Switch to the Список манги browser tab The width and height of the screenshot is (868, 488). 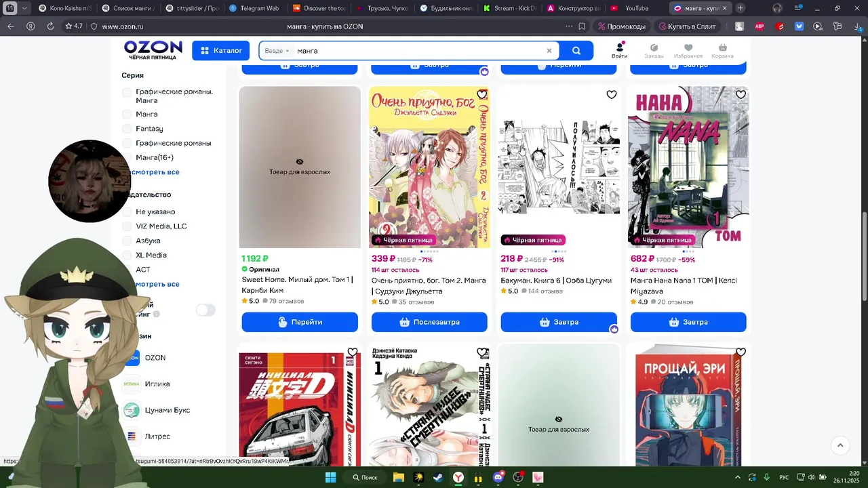pyautogui.click(x=129, y=8)
